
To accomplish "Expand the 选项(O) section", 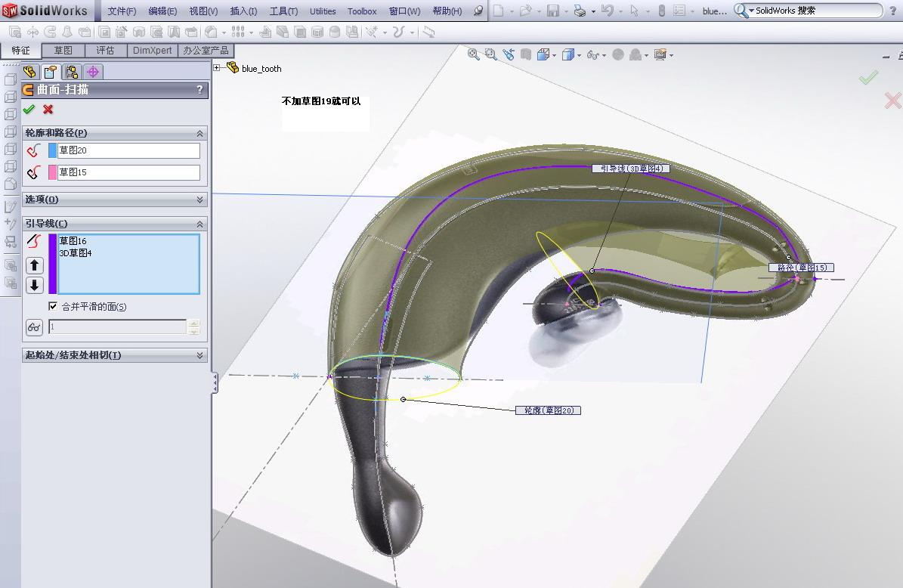I will [x=199, y=200].
